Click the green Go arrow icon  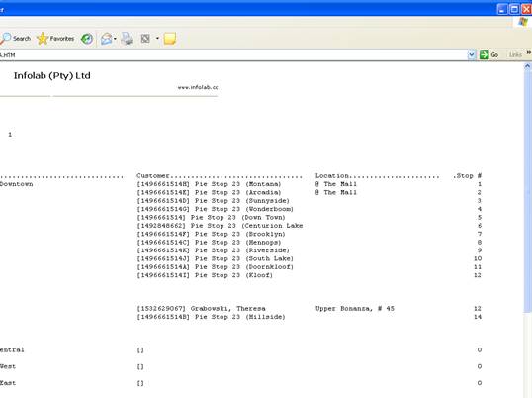484,54
